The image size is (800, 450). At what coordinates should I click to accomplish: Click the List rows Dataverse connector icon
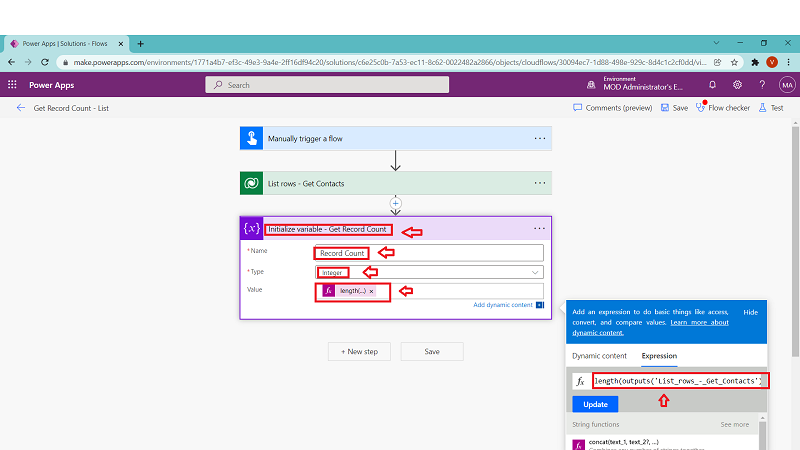(252, 183)
